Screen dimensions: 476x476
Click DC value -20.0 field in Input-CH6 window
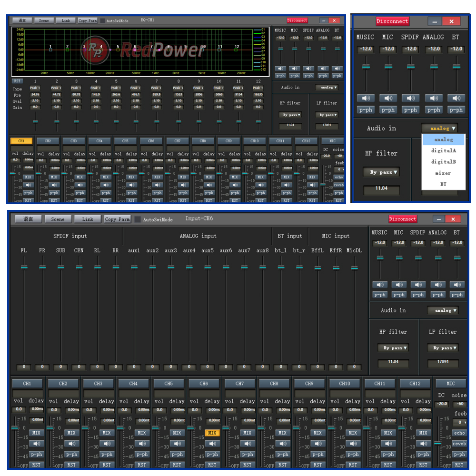(442, 404)
